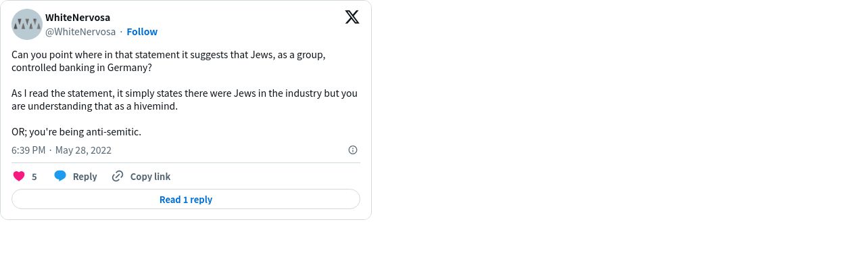Open the tweet info icon
Image resolution: width=868 pixels, height=266 pixels.
coord(353,150)
